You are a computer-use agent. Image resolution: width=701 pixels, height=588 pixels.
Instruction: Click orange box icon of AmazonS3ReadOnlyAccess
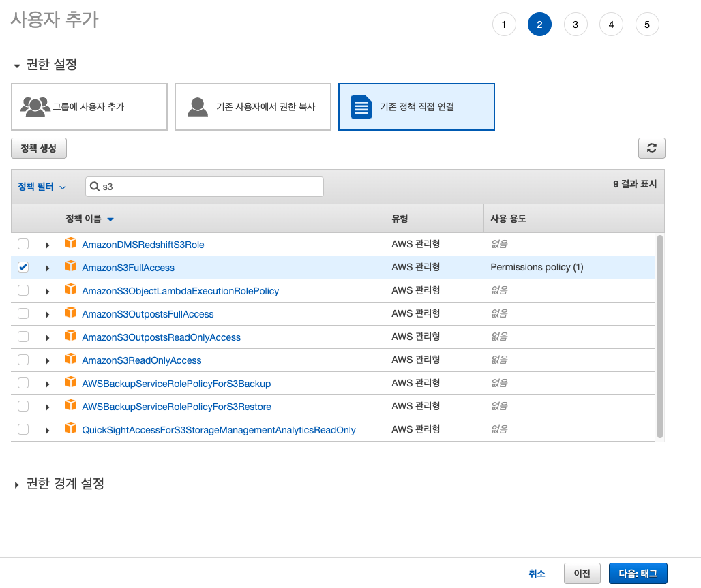(71, 358)
